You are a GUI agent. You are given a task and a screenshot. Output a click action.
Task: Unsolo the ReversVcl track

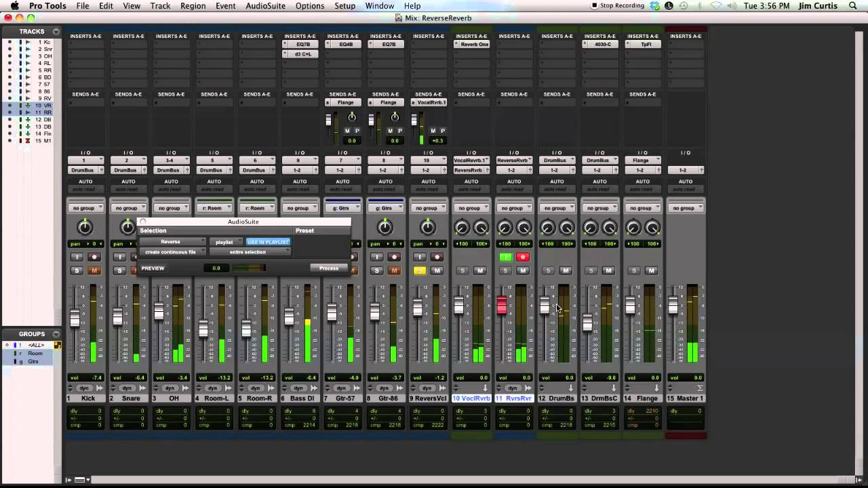pyautogui.click(x=420, y=270)
